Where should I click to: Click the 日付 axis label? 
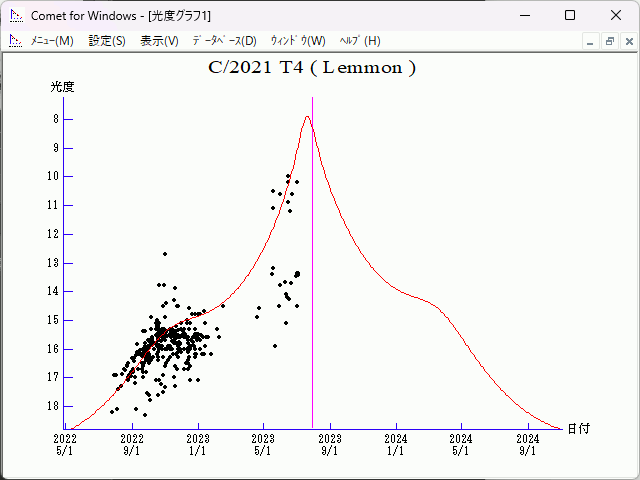click(x=579, y=429)
